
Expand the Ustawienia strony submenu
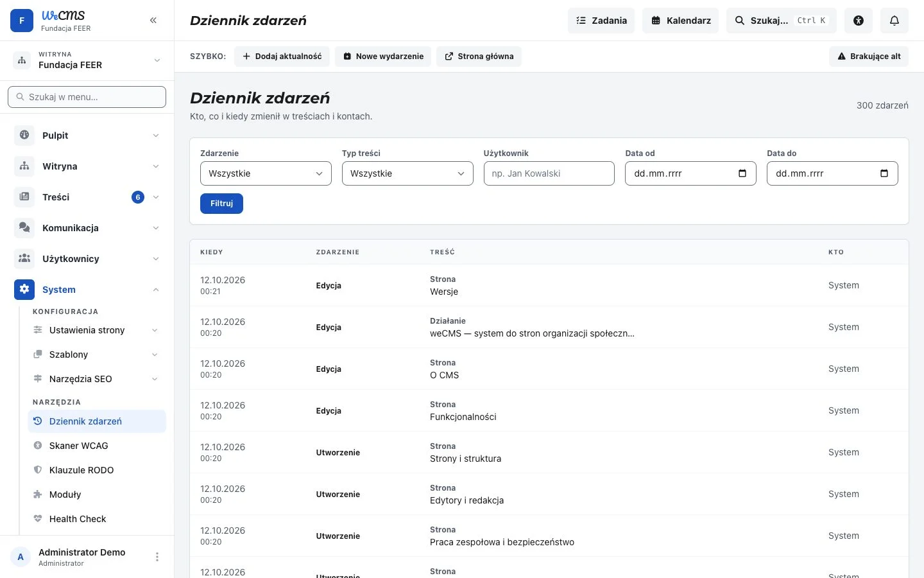[x=155, y=330]
